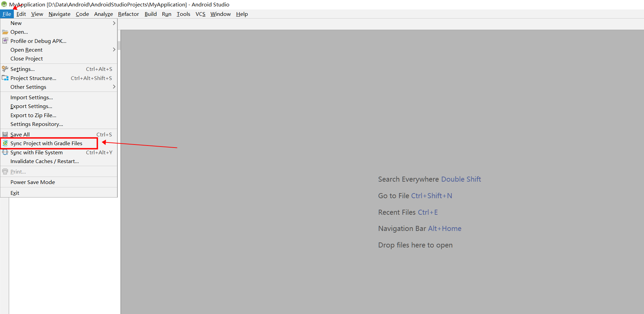Image resolution: width=644 pixels, height=314 pixels.
Task: Open the VCS menu
Action: point(200,14)
